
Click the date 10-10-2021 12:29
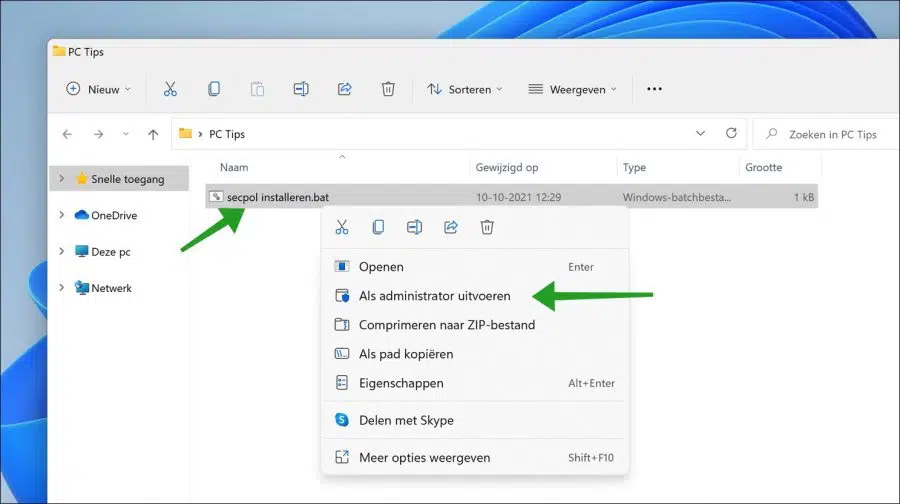pos(518,197)
